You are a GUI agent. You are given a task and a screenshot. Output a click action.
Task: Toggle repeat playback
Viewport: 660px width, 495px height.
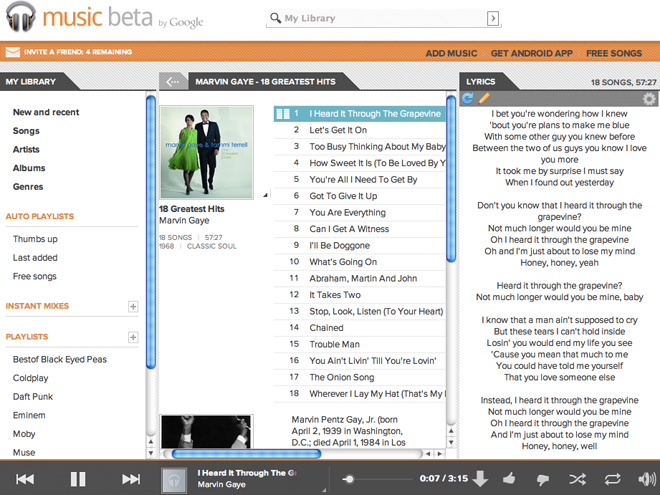click(612, 479)
